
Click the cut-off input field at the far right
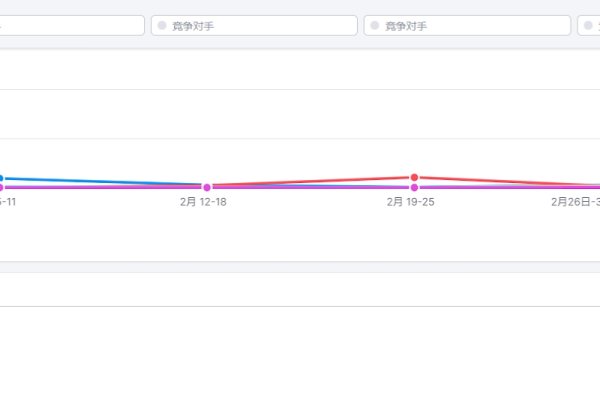coord(592,26)
